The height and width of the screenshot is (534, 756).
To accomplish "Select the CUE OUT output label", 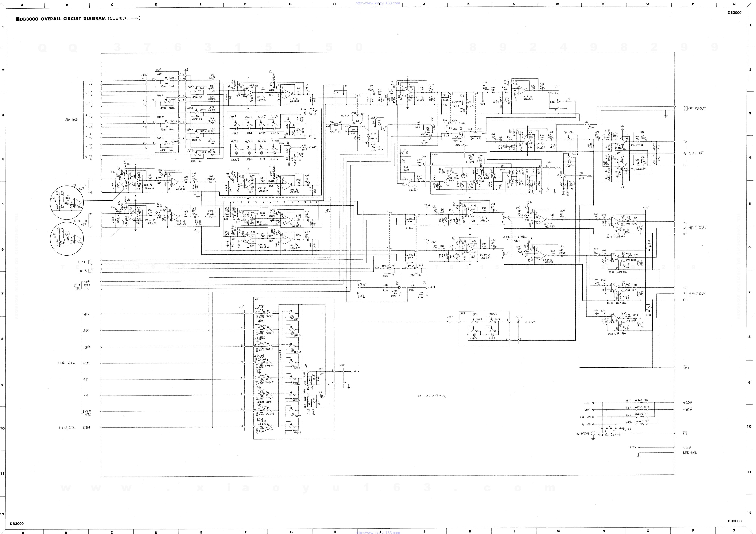I will (x=696, y=153).
